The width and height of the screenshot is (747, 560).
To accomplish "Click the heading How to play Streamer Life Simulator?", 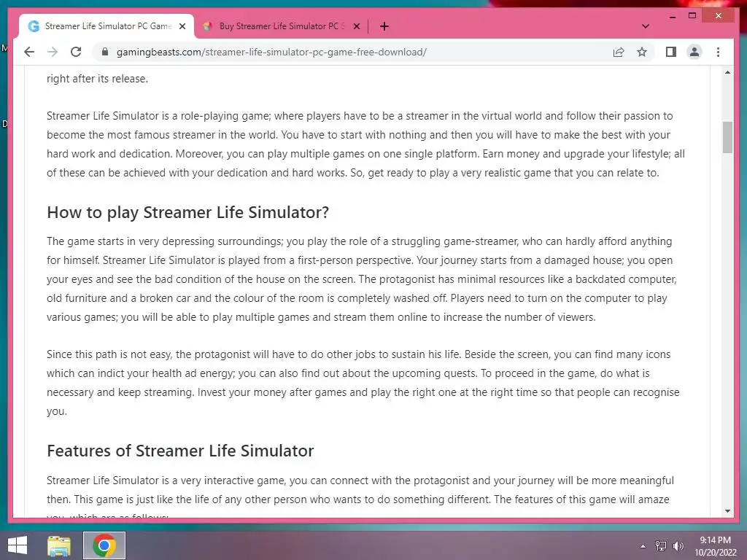I will [x=187, y=212].
